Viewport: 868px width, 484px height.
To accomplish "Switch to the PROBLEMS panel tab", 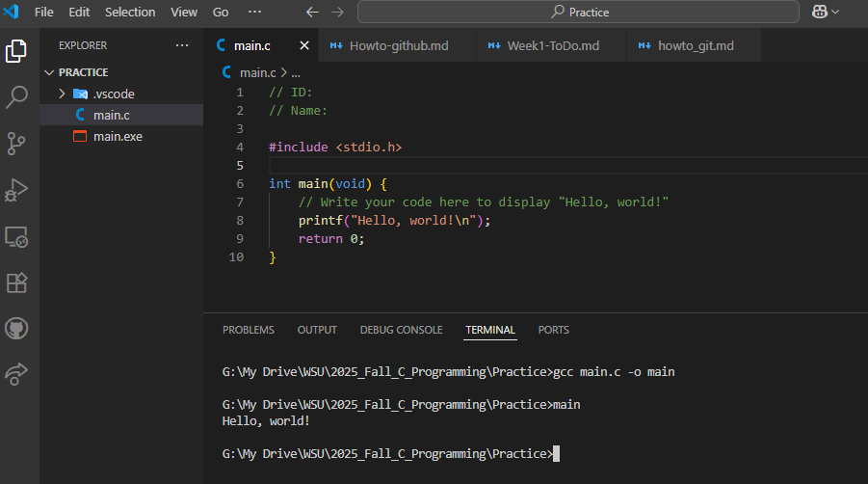I will (248, 330).
